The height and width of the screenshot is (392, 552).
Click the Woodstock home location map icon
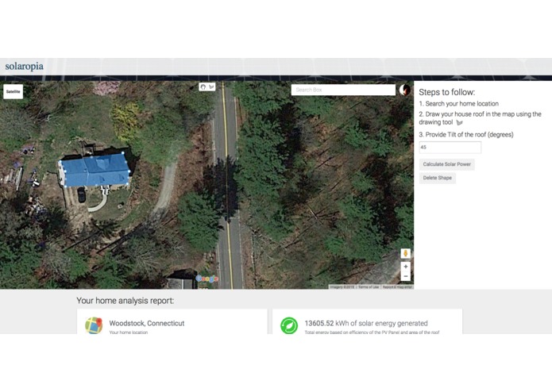click(x=94, y=325)
